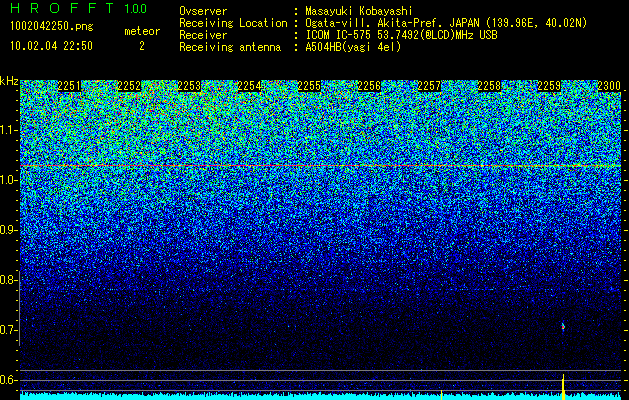Click the 0.8 kHz axis label

[7, 280]
